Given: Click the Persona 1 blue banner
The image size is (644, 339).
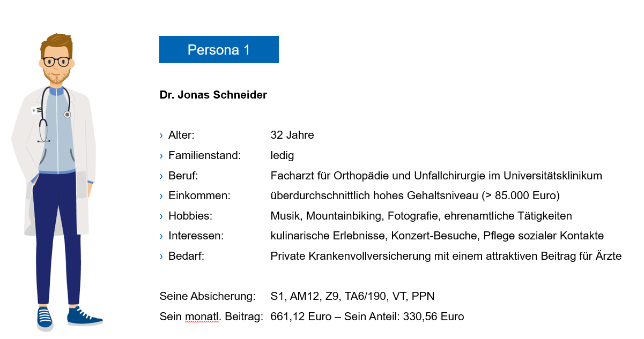Looking at the screenshot, I should click(219, 49).
